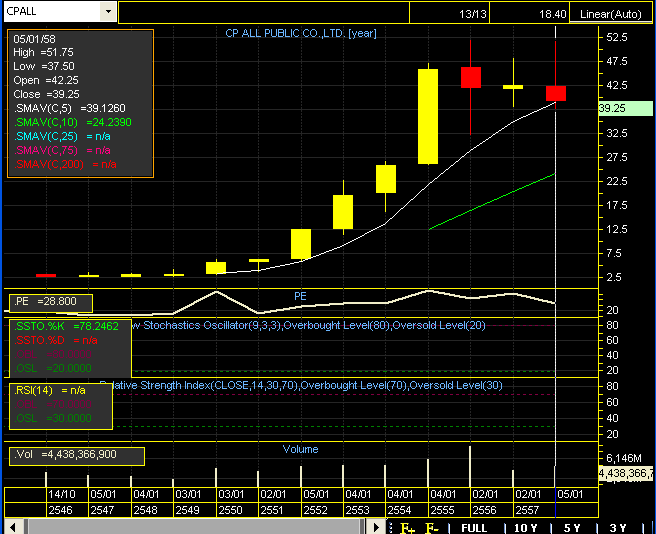Image resolution: width=656 pixels, height=534 pixels.
Task: Click the 6,146M volume axis label
Action: [x=623, y=458]
